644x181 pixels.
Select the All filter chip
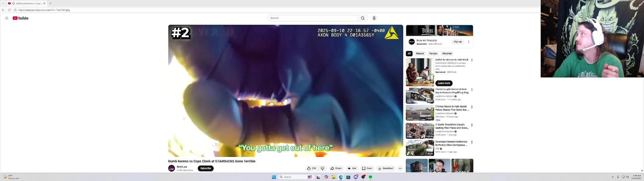409,54
